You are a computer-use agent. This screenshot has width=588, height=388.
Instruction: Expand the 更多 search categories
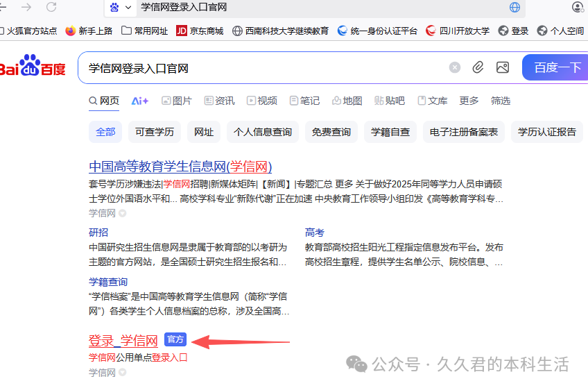point(469,101)
